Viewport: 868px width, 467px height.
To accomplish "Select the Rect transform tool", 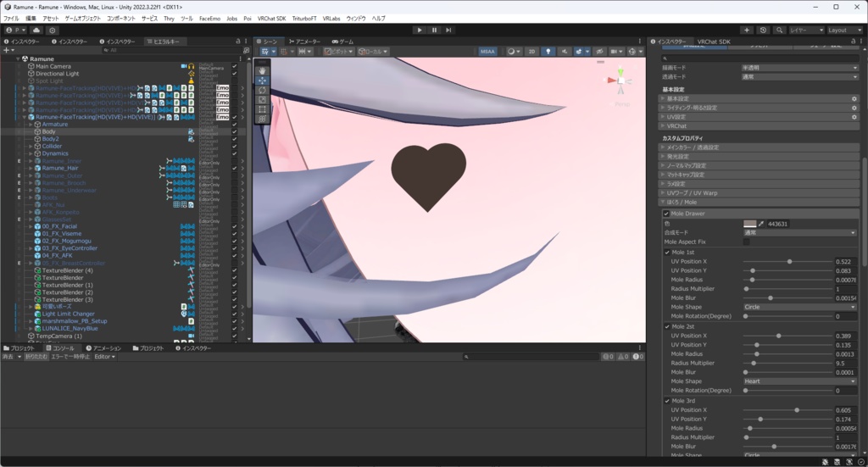I will (263, 109).
